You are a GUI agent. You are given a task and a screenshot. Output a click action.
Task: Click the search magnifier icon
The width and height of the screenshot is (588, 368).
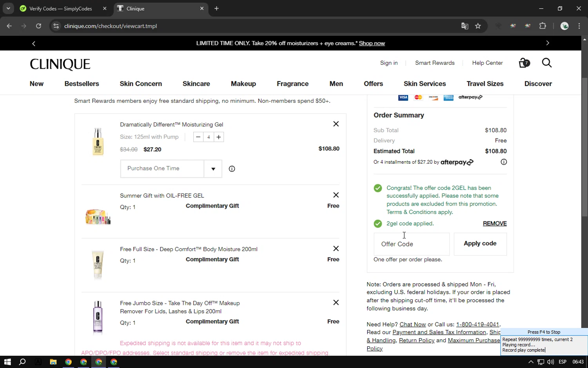pos(547,63)
